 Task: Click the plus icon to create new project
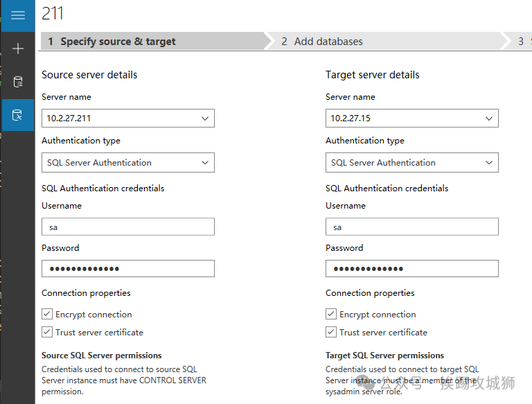point(18,49)
